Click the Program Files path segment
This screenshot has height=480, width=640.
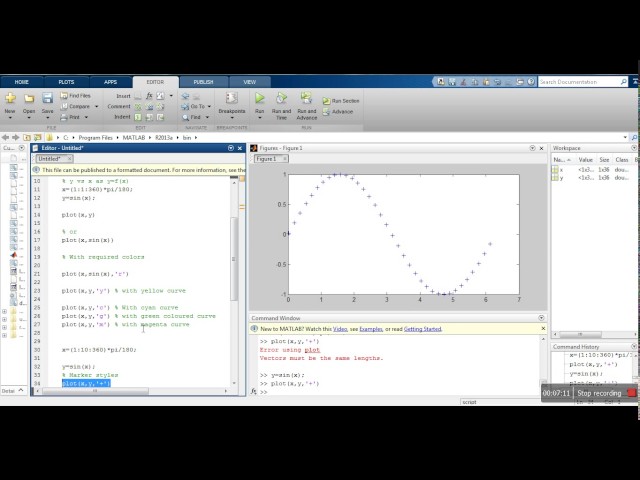click(x=96, y=138)
